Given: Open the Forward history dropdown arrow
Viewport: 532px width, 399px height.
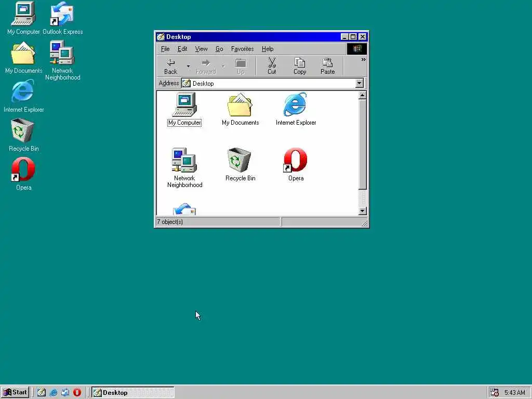Looking at the screenshot, I should pyautogui.click(x=223, y=66).
